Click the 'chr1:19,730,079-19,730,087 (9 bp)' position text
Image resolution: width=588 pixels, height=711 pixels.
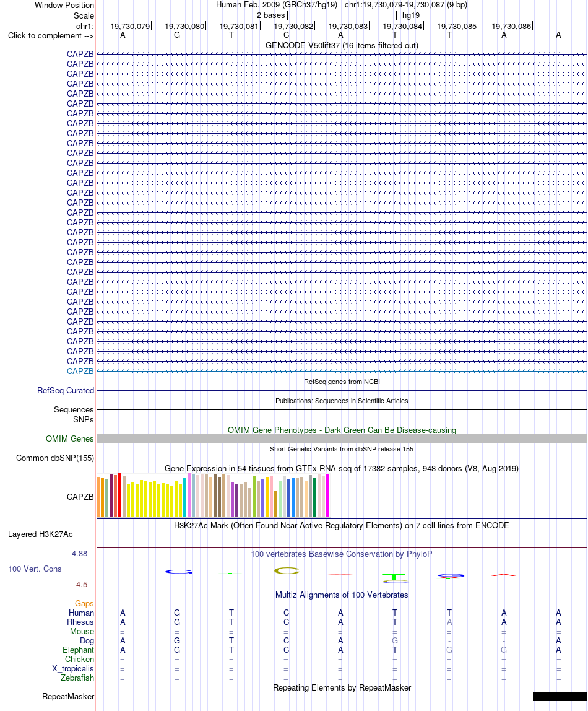(406, 5)
